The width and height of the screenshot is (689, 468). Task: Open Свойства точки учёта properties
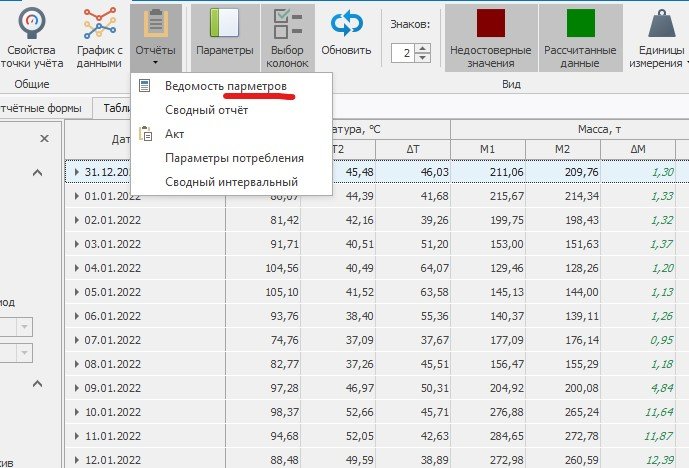coord(33,24)
